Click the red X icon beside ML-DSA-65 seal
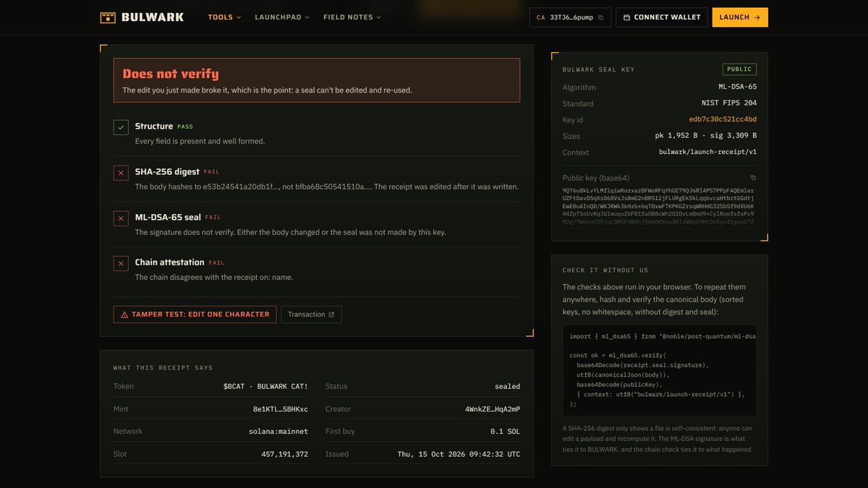 tap(121, 218)
